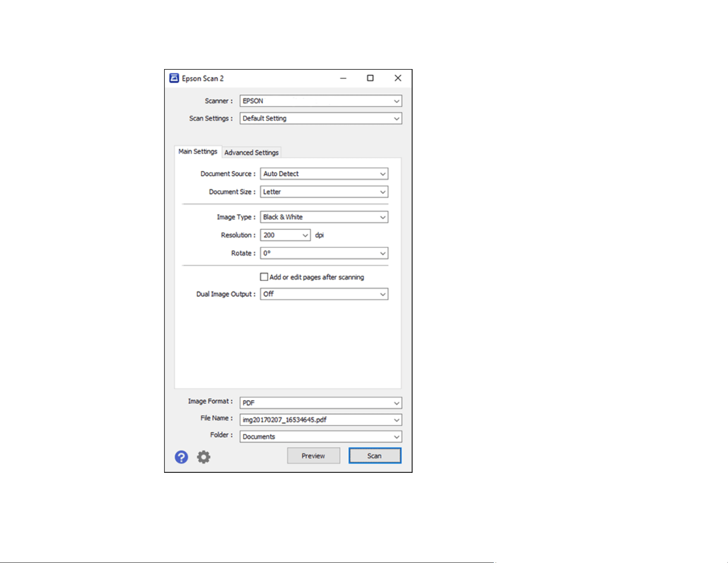
Task: Close the Epson Scan 2 window
Action: 398,78
